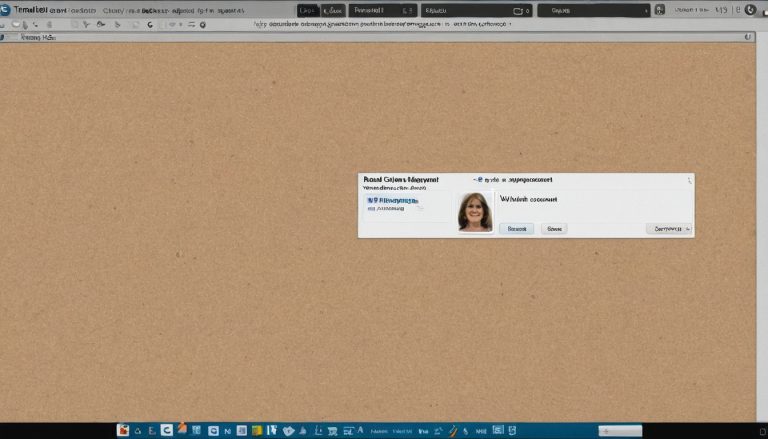Click the red-orange first icon in the taskbar

click(x=123, y=430)
